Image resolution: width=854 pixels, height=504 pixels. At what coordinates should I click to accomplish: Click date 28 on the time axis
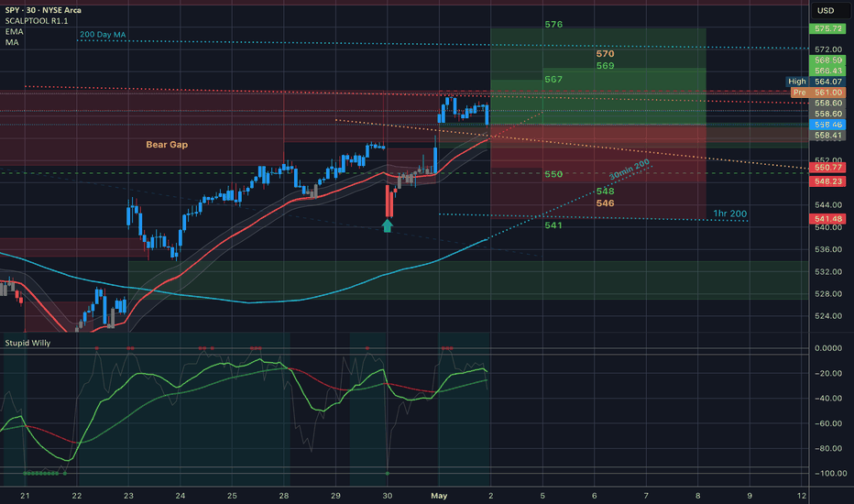coord(284,496)
